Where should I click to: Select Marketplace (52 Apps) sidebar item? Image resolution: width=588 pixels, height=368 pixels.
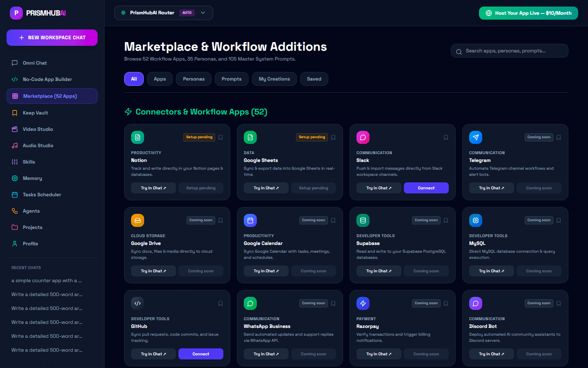click(x=52, y=96)
